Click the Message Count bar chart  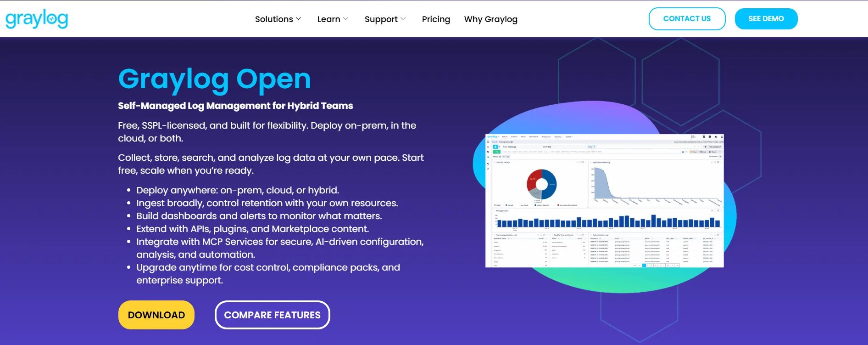click(x=608, y=222)
